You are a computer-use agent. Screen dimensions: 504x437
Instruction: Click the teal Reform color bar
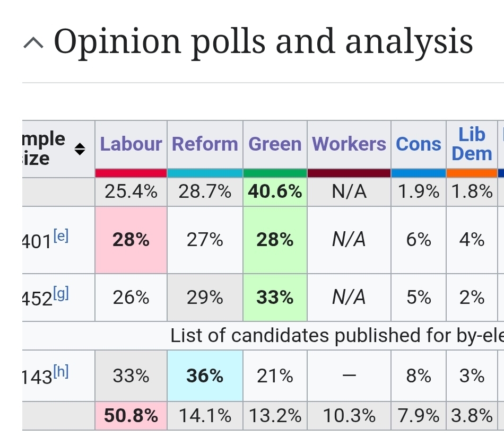point(205,173)
